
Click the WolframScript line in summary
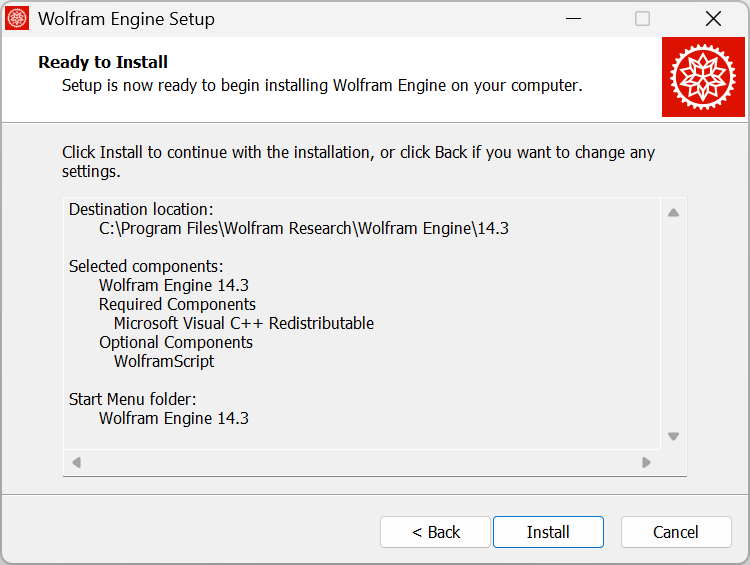pos(164,361)
